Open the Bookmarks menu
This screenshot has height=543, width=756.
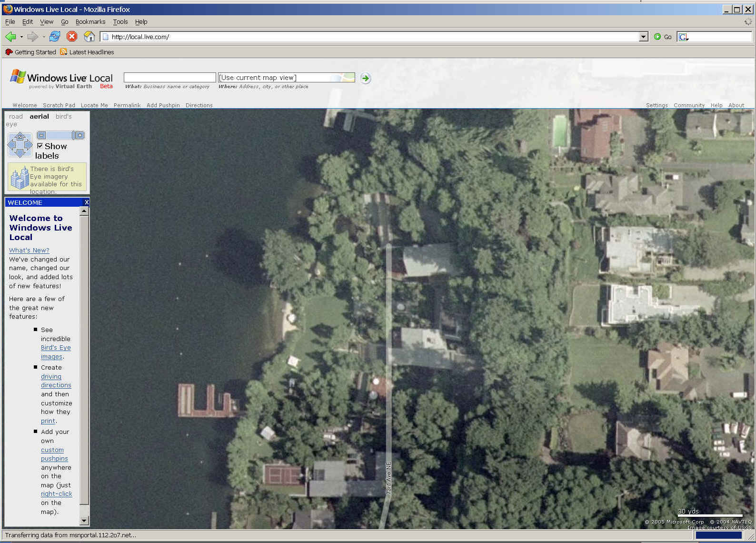click(x=90, y=22)
